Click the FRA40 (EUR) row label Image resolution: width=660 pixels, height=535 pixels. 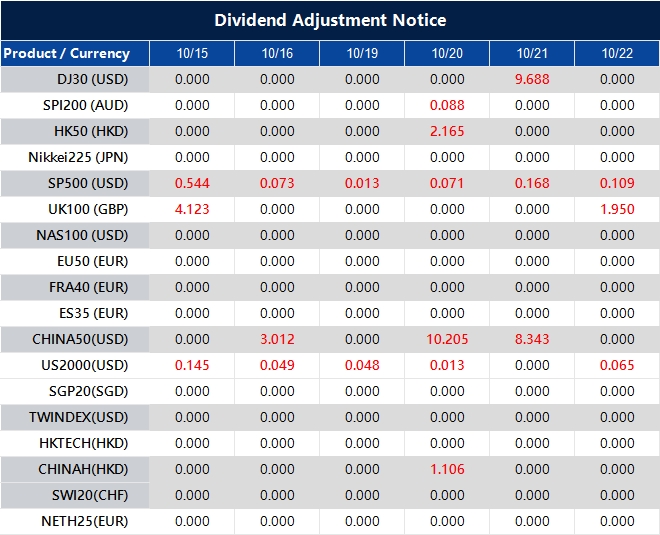coord(88,287)
